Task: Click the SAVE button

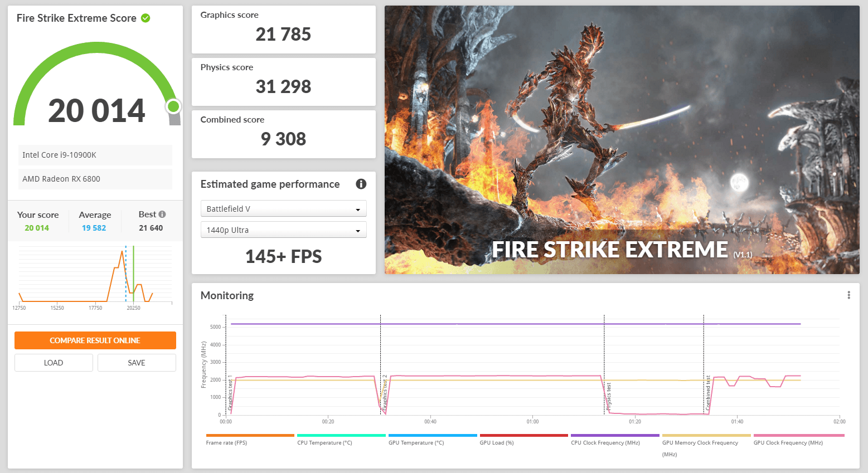Action: coord(137,363)
